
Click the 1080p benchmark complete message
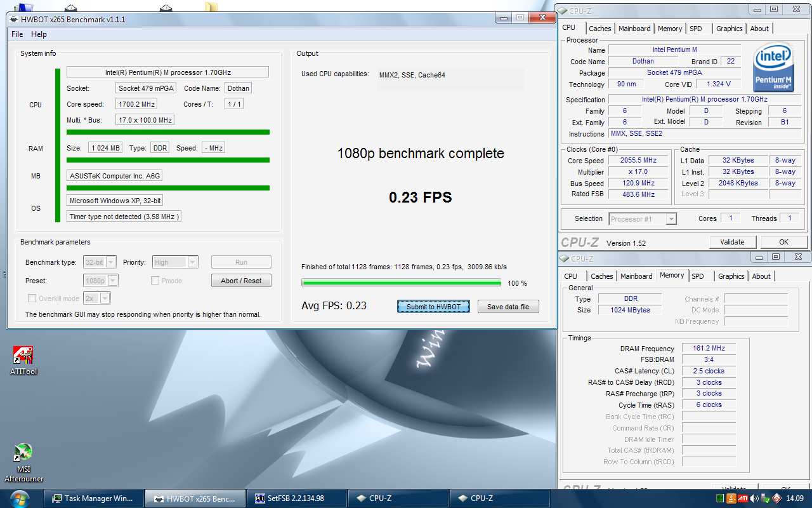tap(421, 153)
